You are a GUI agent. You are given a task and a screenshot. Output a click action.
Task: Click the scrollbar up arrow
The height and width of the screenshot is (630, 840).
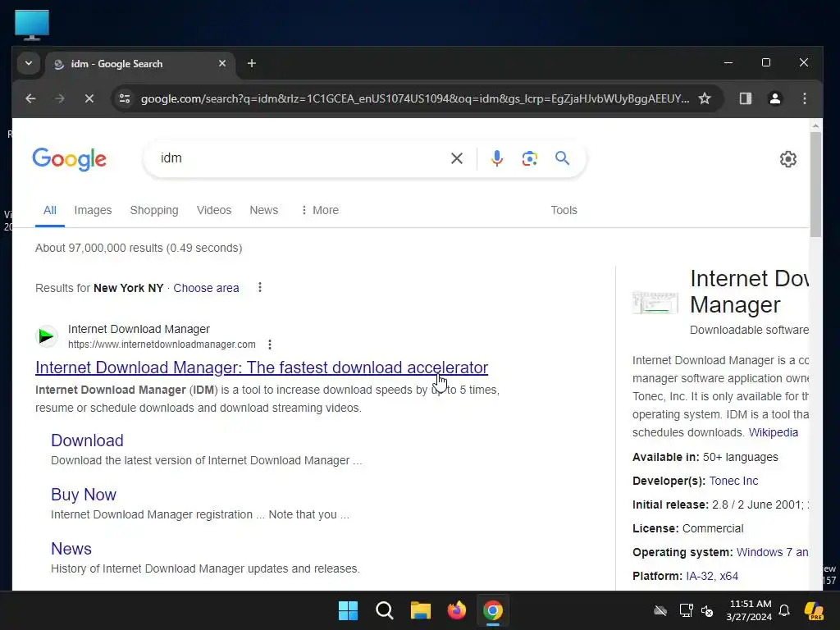(x=815, y=126)
